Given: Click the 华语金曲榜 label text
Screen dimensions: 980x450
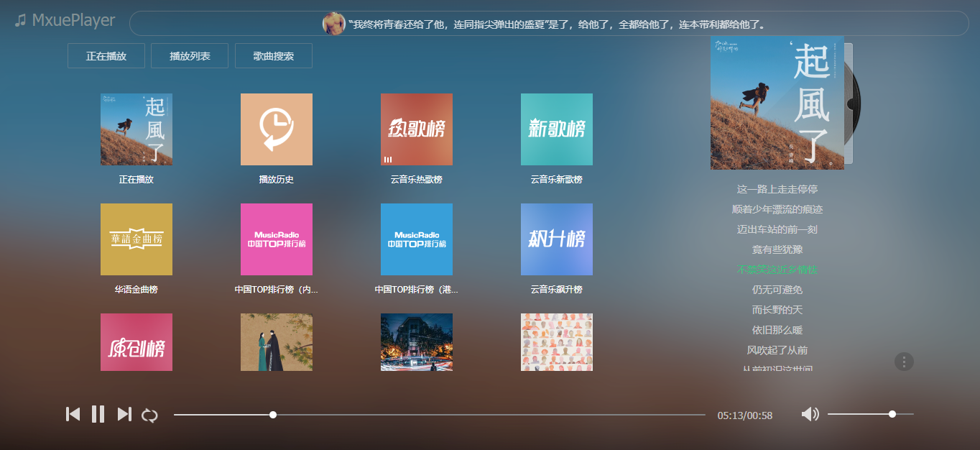Looking at the screenshot, I should pos(137,290).
